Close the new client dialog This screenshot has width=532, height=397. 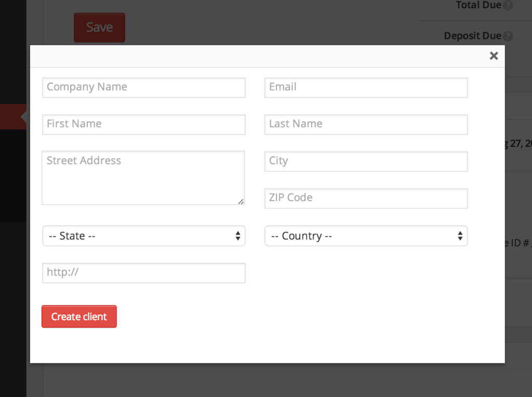[493, 56]
